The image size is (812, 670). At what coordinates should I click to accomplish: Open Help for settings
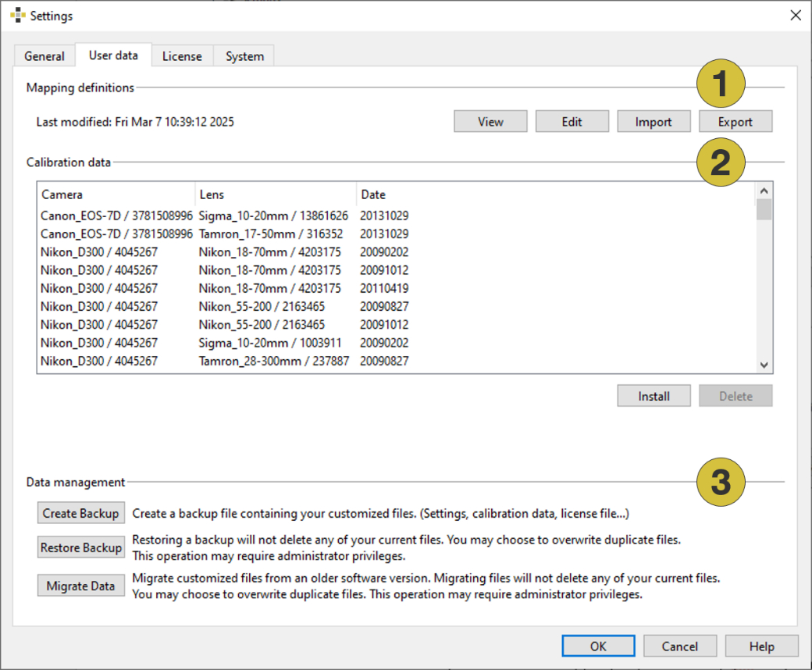(x=761, y=646)
